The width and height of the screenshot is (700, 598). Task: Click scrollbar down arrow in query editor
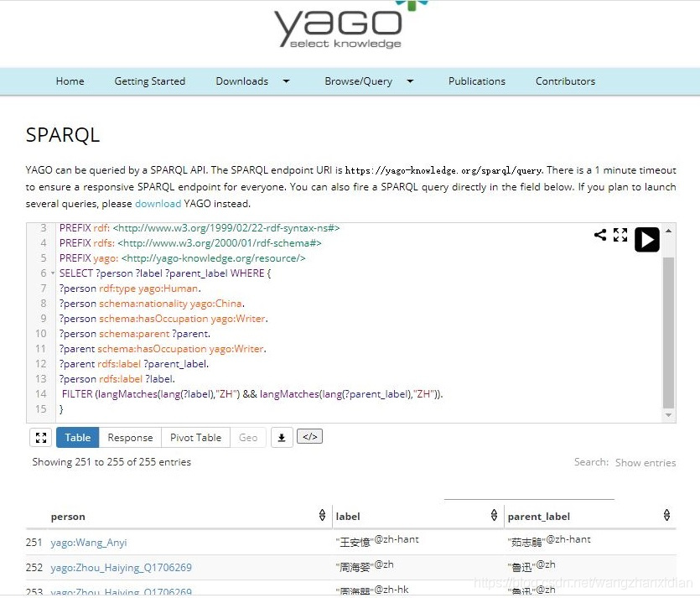668,415
